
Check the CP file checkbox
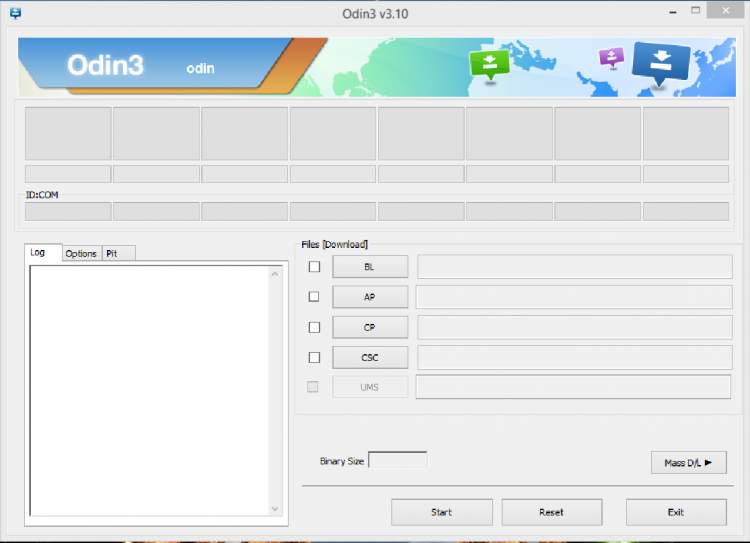(x=314, y=327)
